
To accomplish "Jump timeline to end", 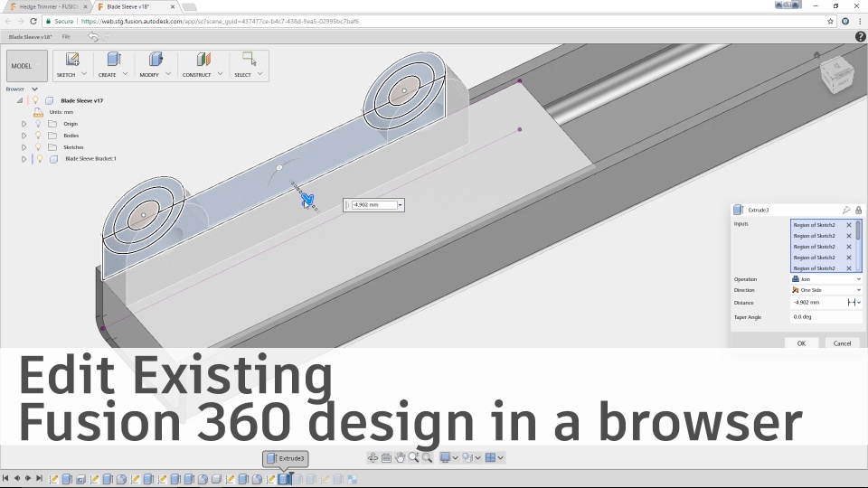I will point(39,478).
